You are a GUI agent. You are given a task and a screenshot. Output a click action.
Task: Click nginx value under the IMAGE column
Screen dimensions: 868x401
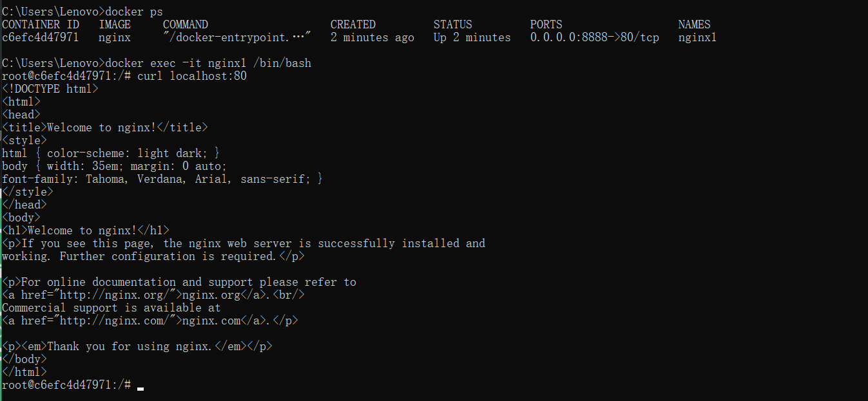[x=115, y=37]
